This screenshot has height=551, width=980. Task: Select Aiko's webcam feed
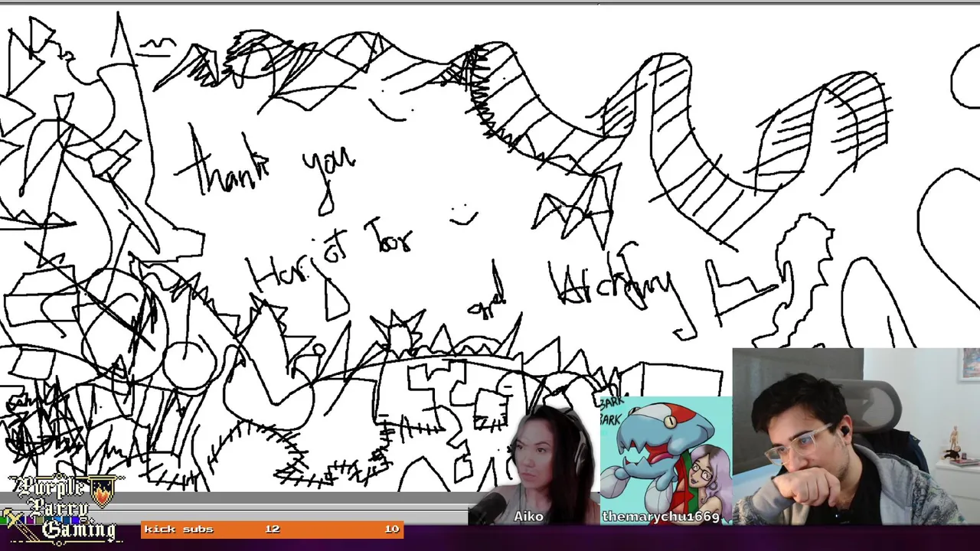(534, 465)
